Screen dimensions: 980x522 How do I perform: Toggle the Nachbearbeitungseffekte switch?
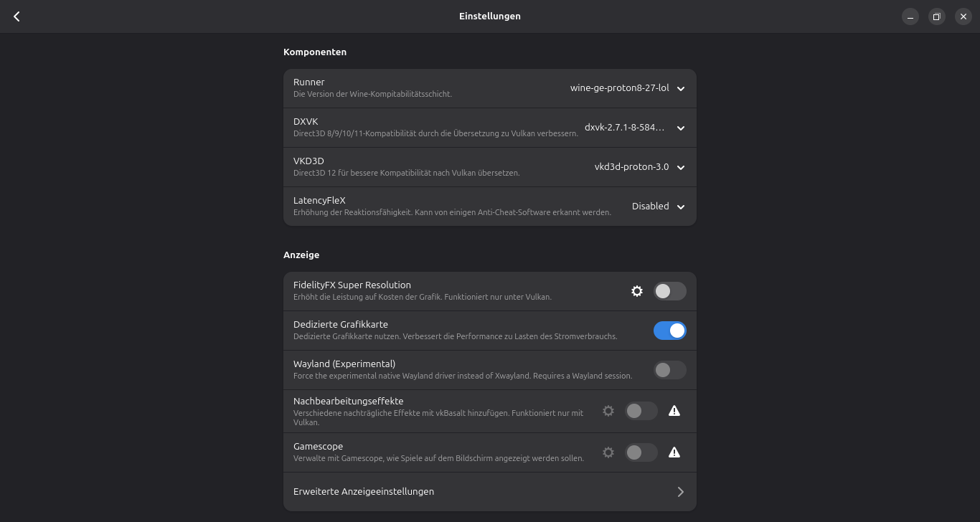click(641, 411)
